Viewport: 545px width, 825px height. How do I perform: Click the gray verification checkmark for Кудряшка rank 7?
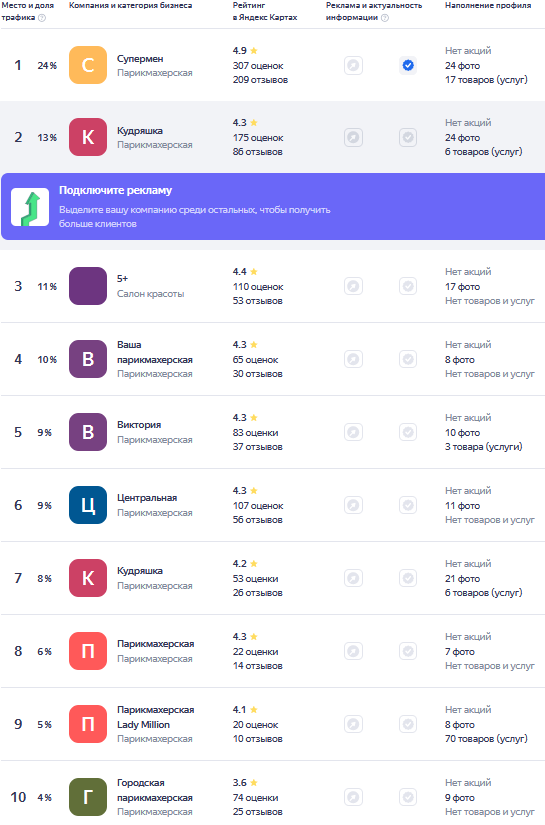408,578
